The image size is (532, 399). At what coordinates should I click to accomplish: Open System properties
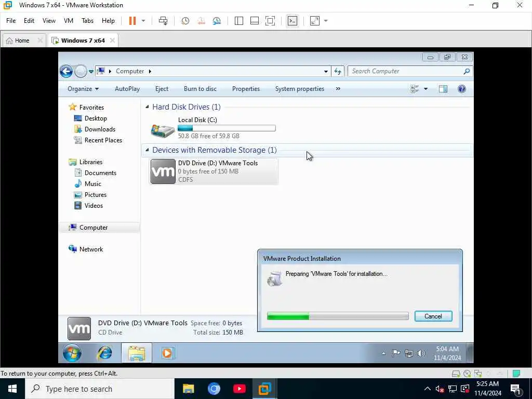point(300,89)
